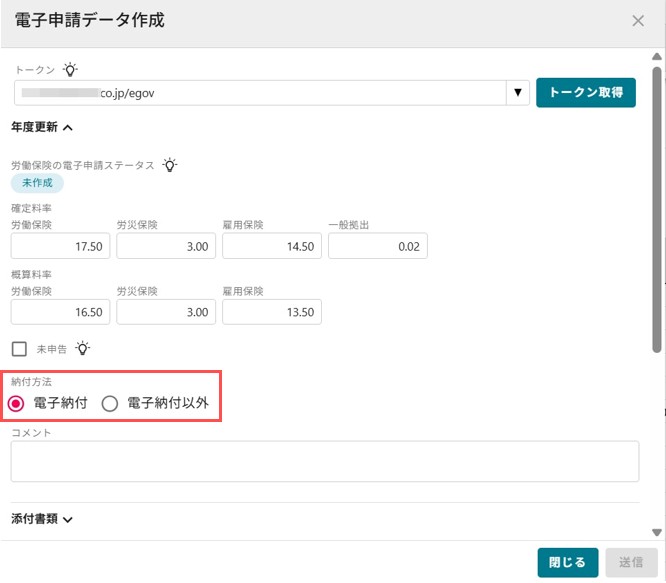
Task: Click 概算料率 労働保険 field 16.50
Action: (60, 312)
